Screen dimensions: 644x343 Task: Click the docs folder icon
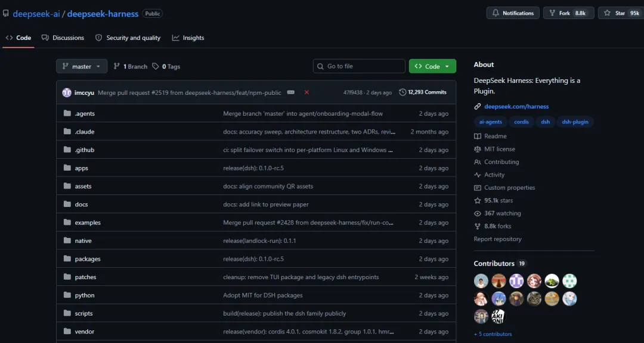67,204
